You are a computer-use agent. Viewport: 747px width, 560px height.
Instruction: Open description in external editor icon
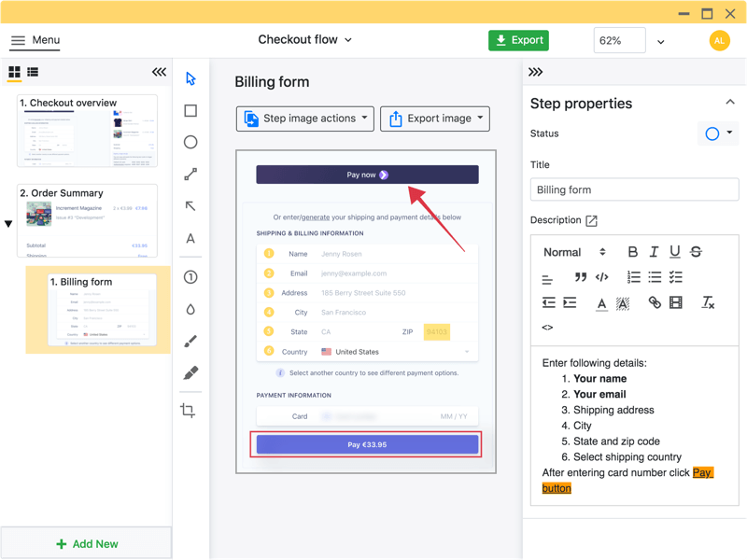(x=591, y=220)
